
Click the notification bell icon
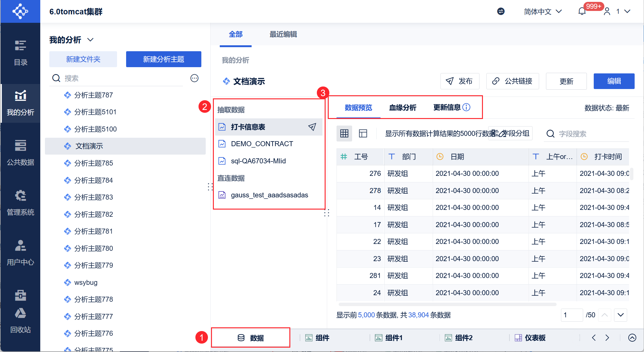coord(582,12)
